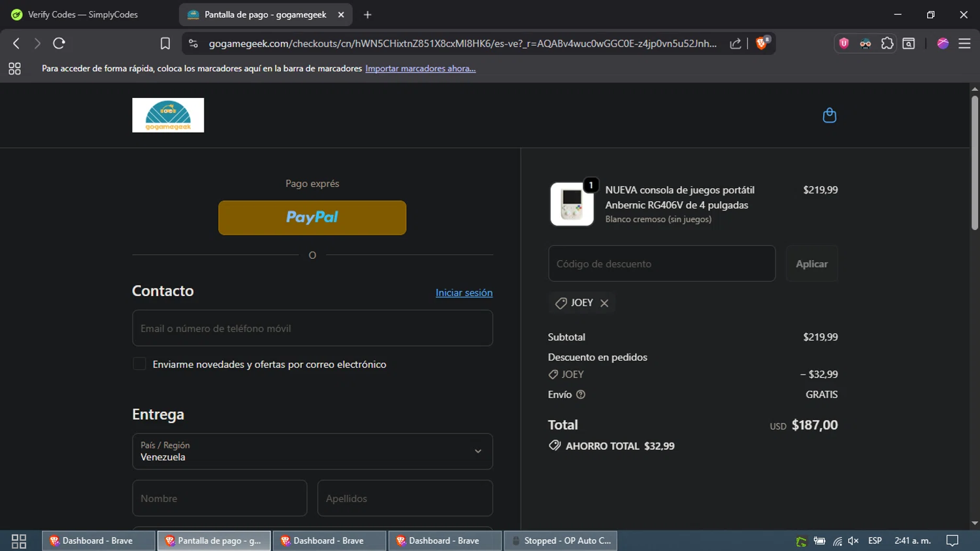Click the URL address bar
980x551 pixels.
463,43
